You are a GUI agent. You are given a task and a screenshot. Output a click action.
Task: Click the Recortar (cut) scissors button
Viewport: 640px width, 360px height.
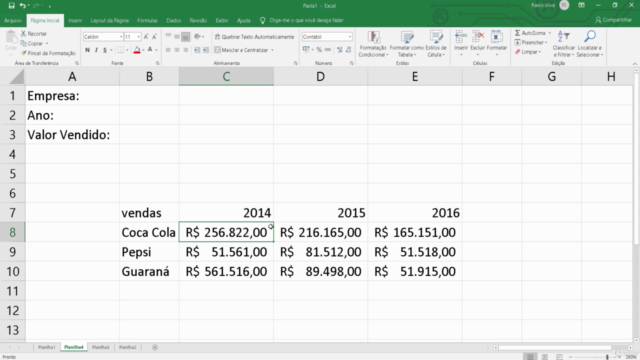click(33, 33)
